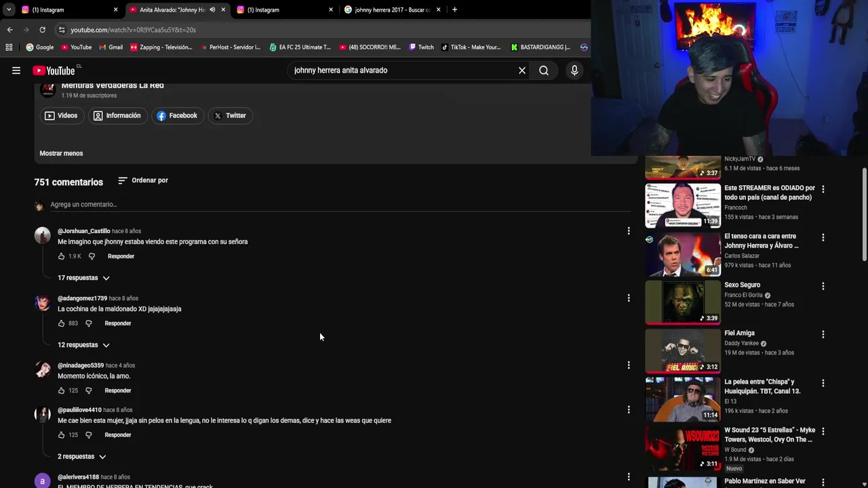
Task: Expand the 12 respuestas replies
Action: [83, 345]
